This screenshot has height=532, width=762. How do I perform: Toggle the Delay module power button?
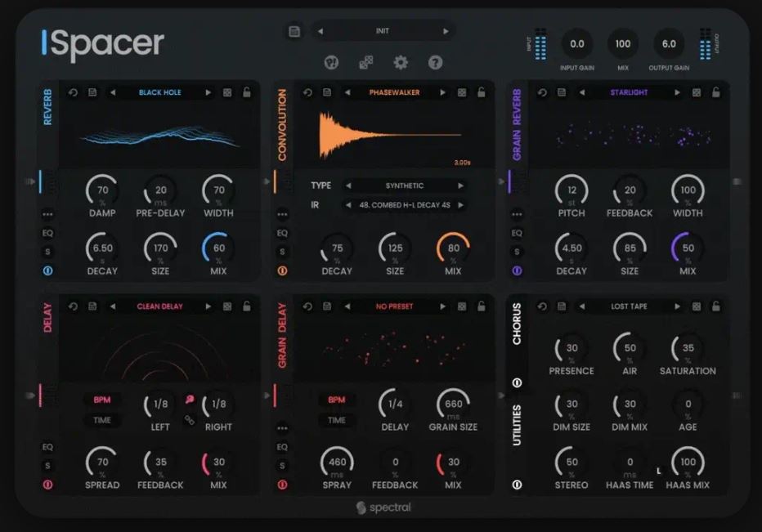pos(47,485)
